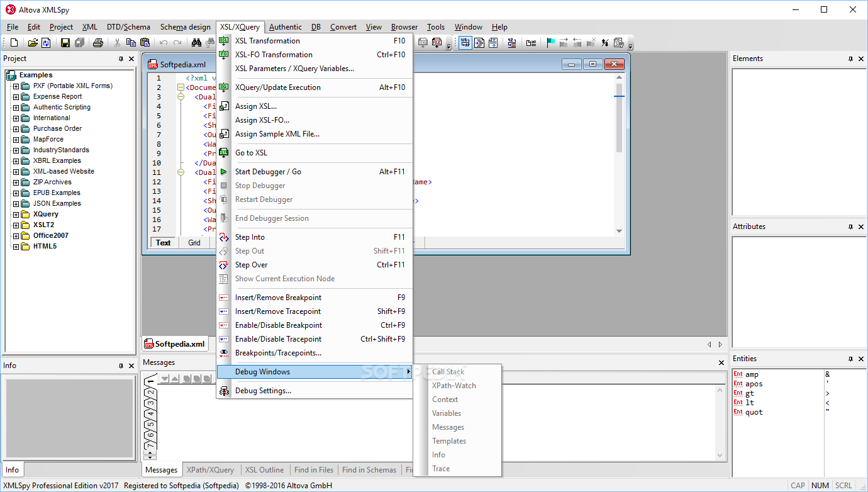
Task: Toggle auto-hide pin on Info panel
Action: 121,366
